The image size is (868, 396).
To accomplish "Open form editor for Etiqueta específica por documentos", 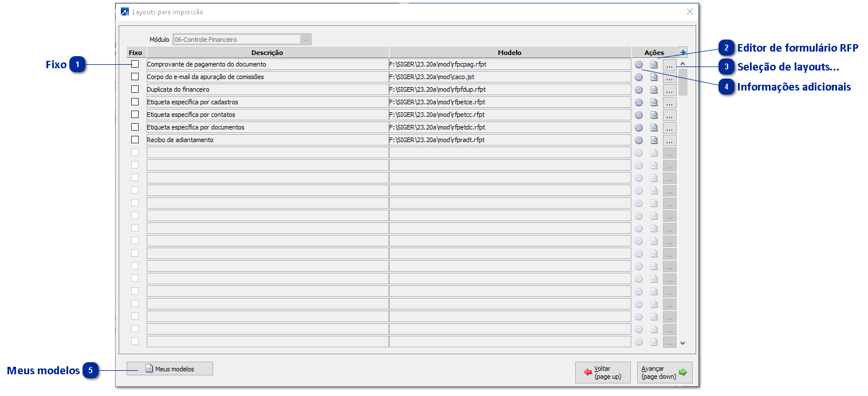I will (x=654, y=128).
